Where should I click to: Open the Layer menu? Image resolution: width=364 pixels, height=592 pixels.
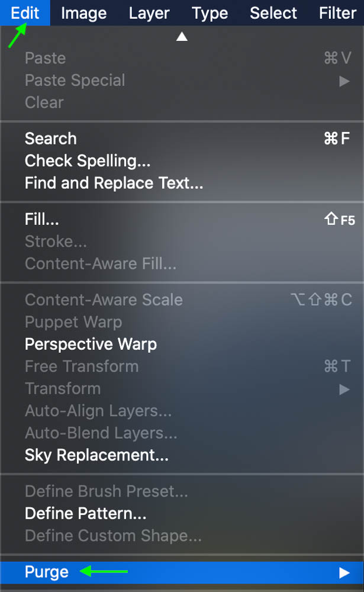(149, 13)
